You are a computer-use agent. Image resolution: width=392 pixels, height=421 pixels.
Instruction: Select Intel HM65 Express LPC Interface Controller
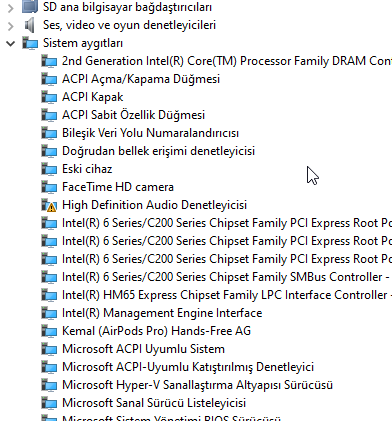point(227,295)
